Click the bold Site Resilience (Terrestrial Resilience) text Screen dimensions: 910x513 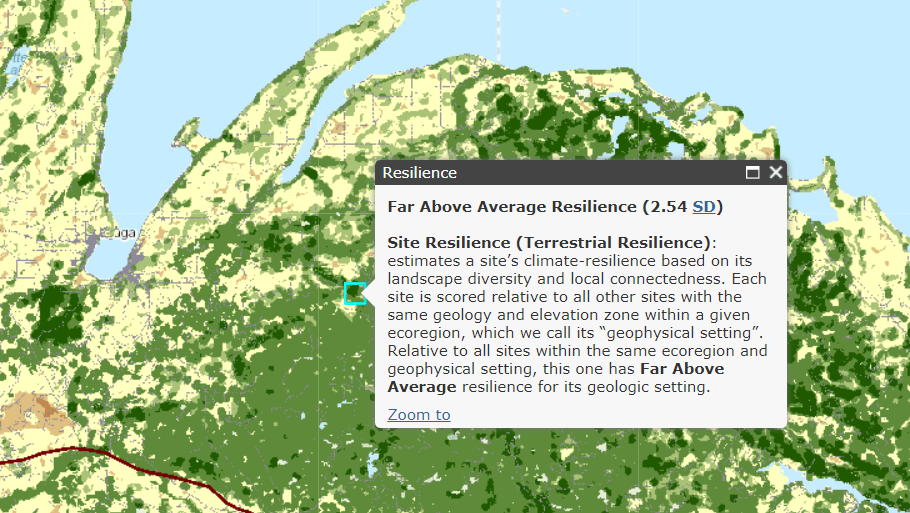coord(549,243)
